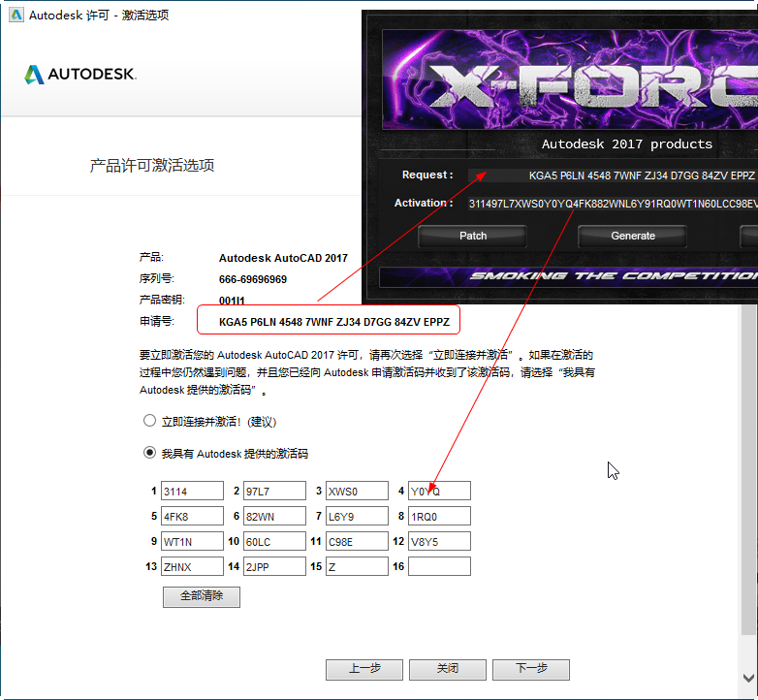Click the Patch button in the keygen

pos(473,236)
